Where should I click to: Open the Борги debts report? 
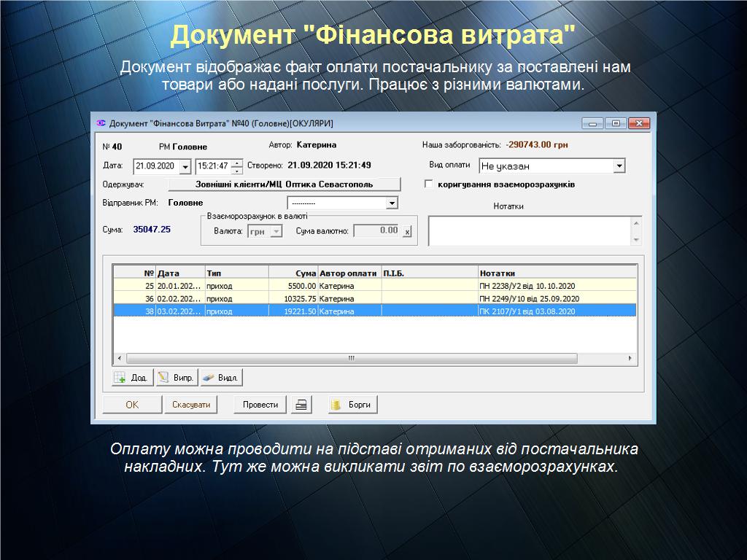point(352,405)
